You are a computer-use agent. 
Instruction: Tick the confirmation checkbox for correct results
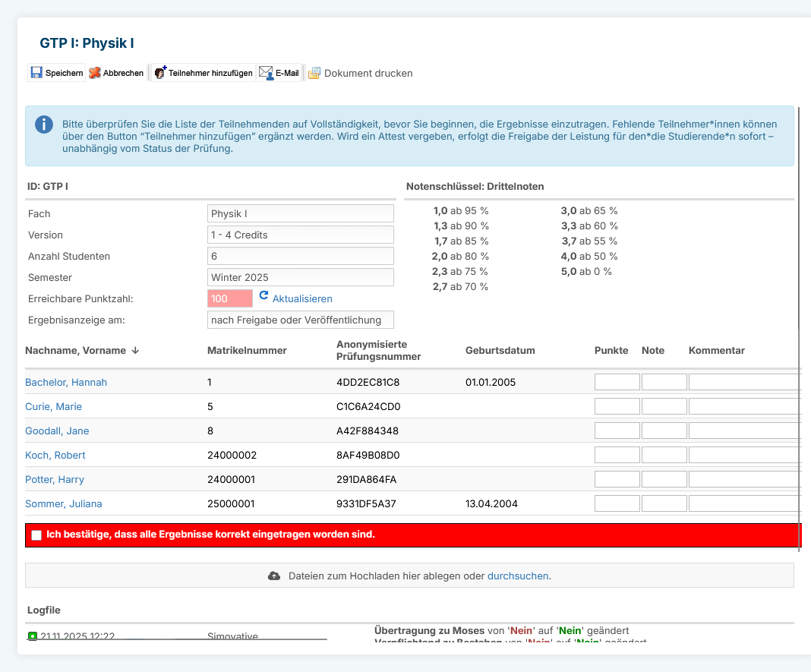coord(36,535)
